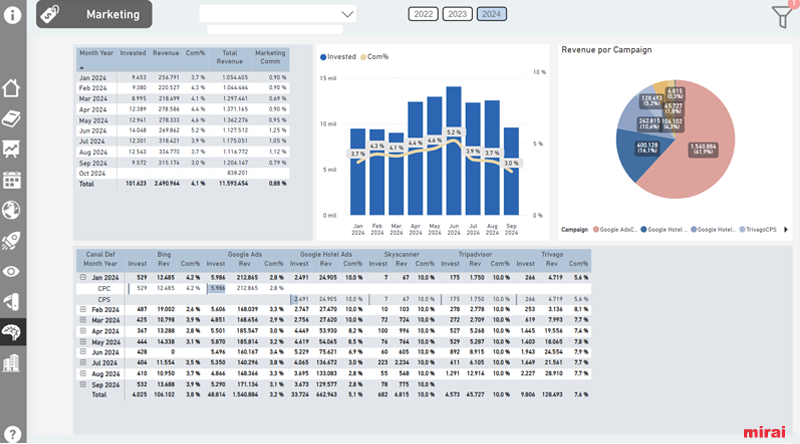This screenshot has width=800, height=444.
Task: Open the rocket icon in the sidebar
Action: pyautogui.click(x=11, y=241)
